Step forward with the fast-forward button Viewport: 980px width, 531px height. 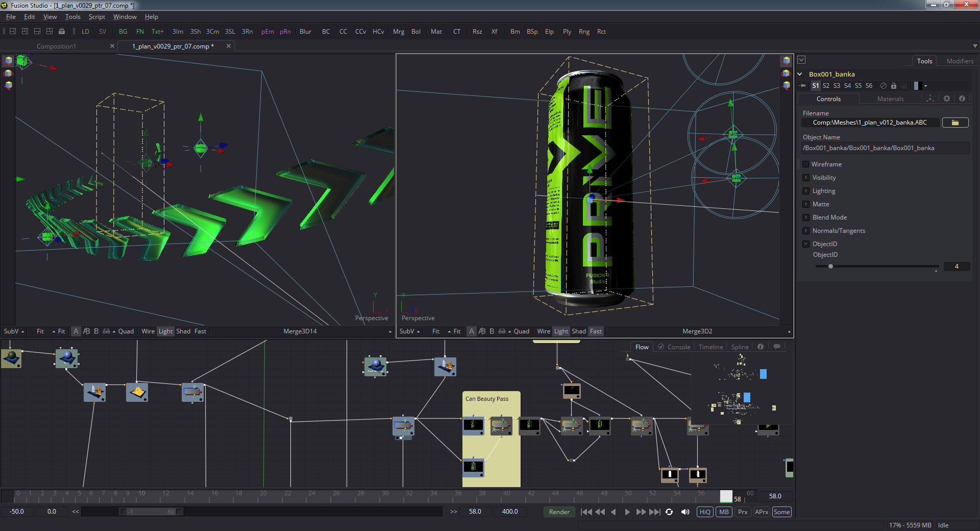641,512
